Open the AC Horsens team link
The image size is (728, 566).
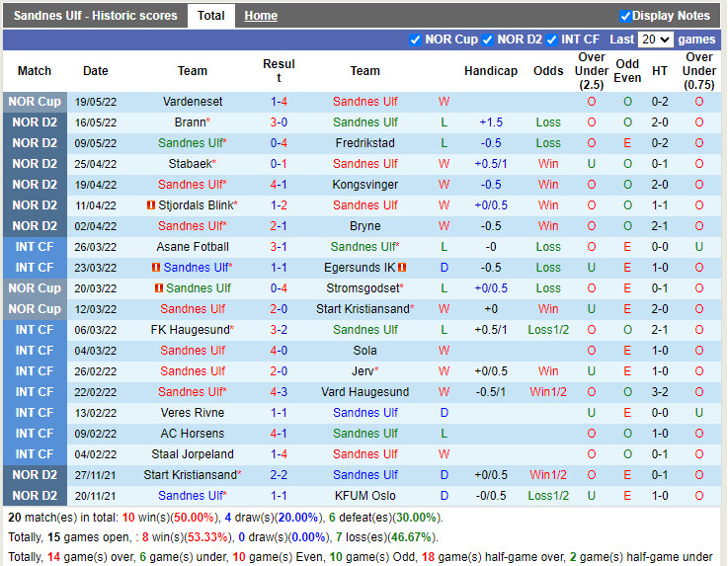tap(193, 434)
